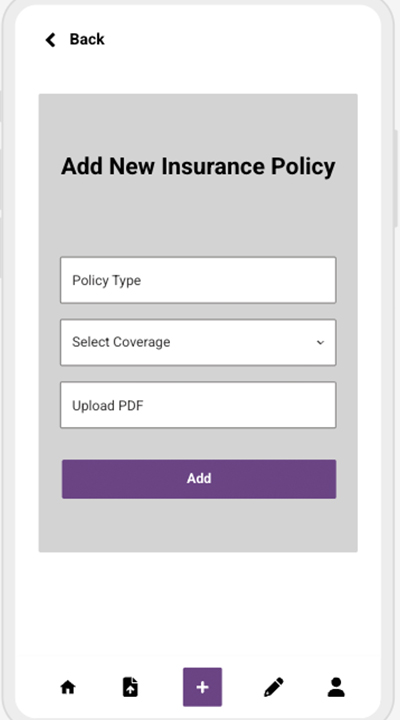The height and width of the screenshot is (720, 400).
Task: Click the 'Select Coverage' placeholder text
Action: (121, 342)
